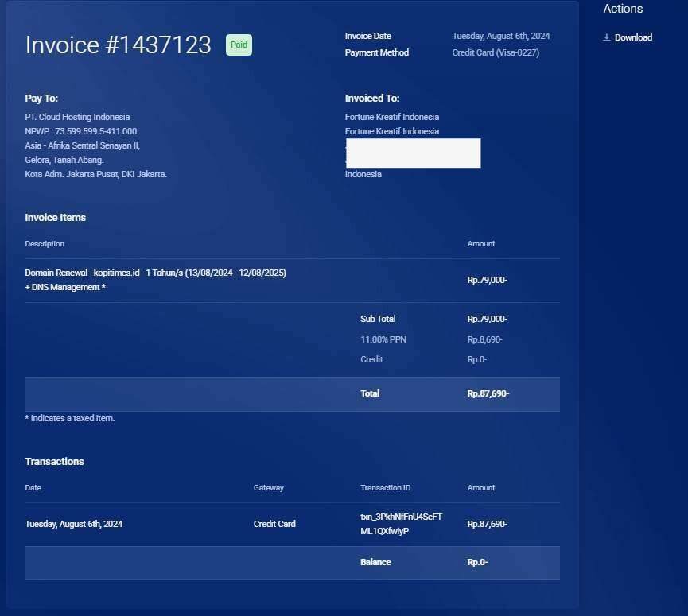Click the blank address input field

(x=413, y=153)
